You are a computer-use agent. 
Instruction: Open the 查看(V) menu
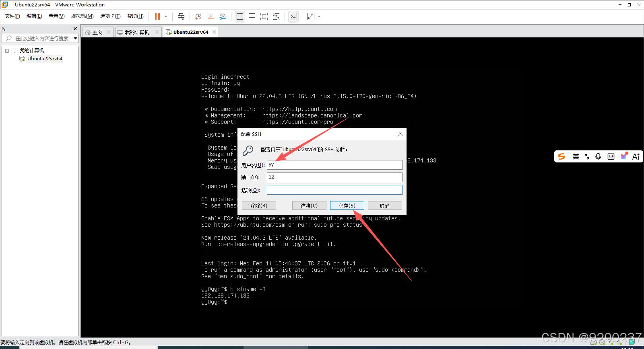[x=56, y=16]
